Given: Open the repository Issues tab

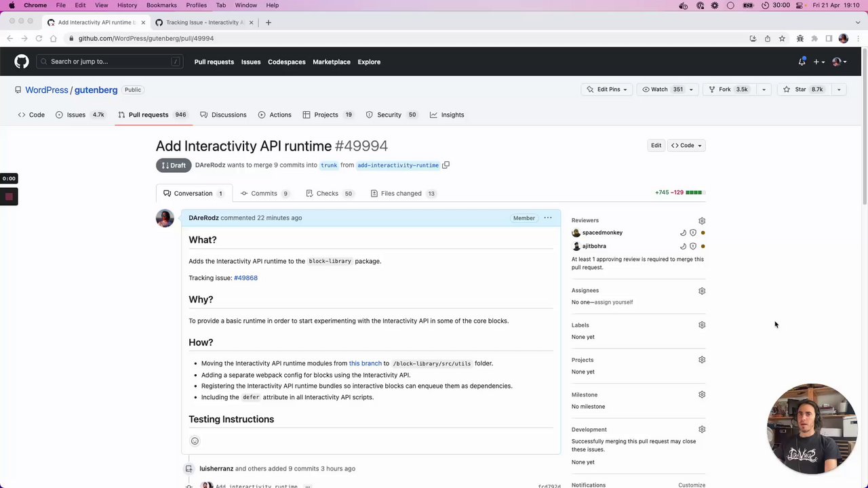Looking at the screenshot, I should pyautogui.click(x=80, y=115).
